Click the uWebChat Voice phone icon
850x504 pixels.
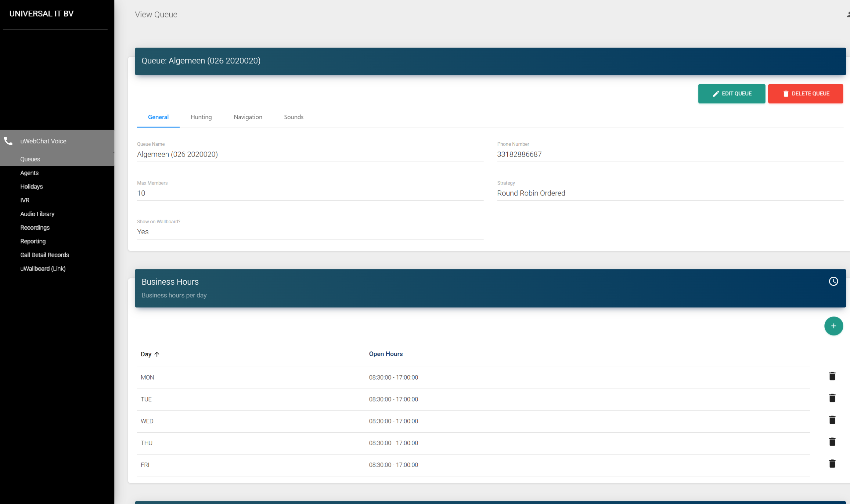[8, 141]
